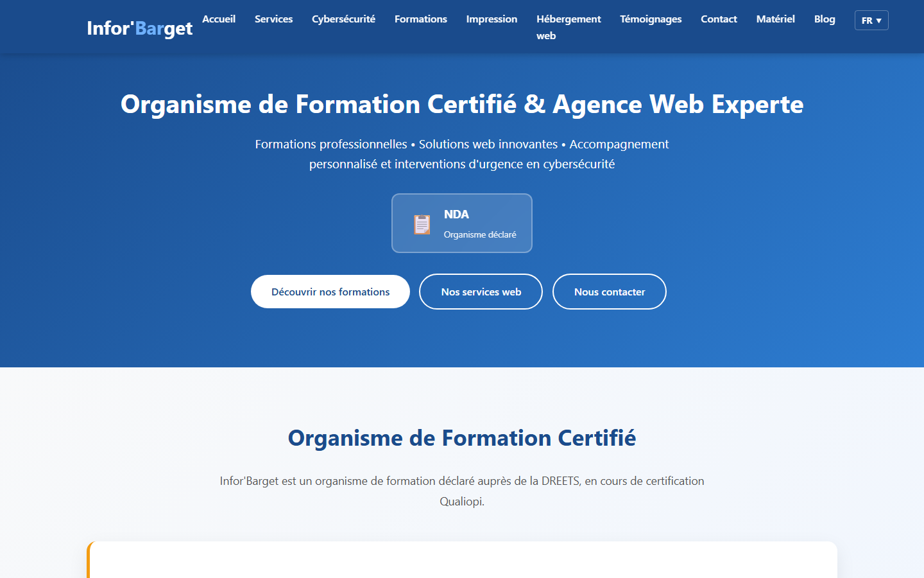Click the heading "Organisme de Formation Certifié & Agence Web Experte"
The height and width of the screenshot is (578, 924).
[462, 104]
